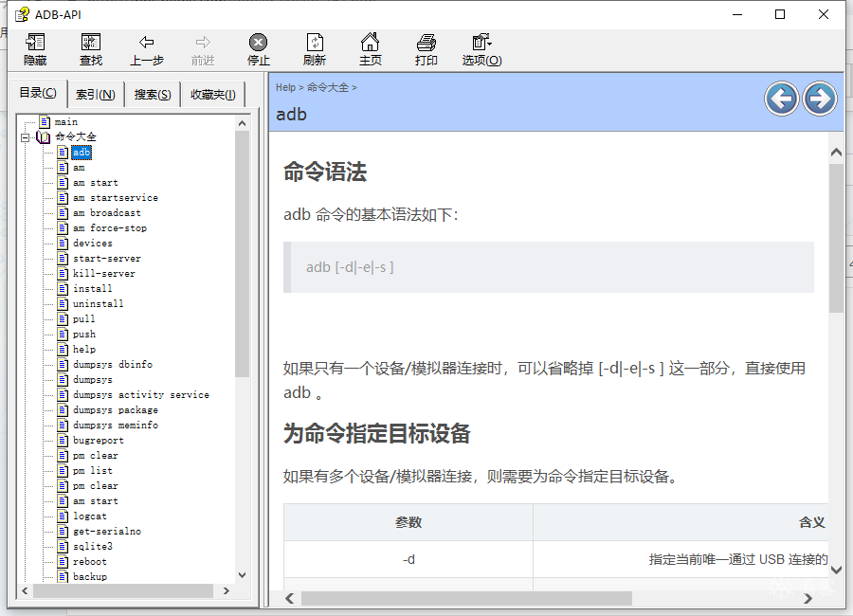Click the content pane horizontal scrollbar thumb
This screenshot has height=616, width=853.
pos(466,599)
